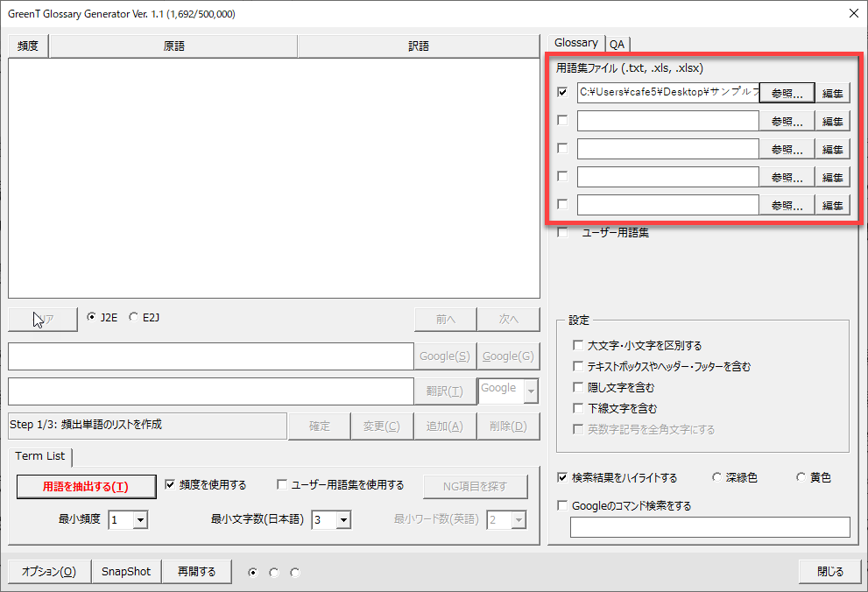Click the Googleのコマンド検索 text field

pos(709,526)
